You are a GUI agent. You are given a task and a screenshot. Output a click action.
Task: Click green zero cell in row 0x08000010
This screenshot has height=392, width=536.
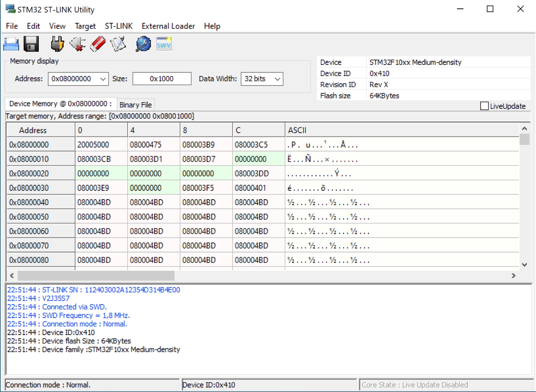click(x=259, y=159)
